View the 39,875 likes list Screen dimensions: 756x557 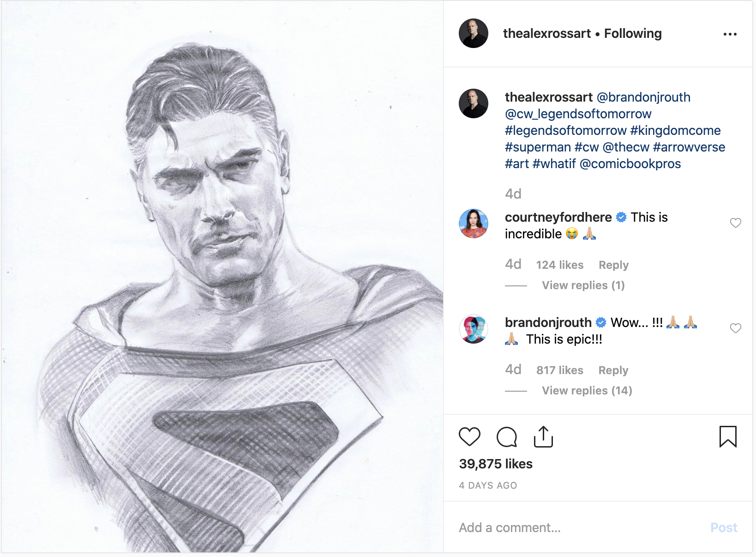pyautogui.click(x=496, y=464)
